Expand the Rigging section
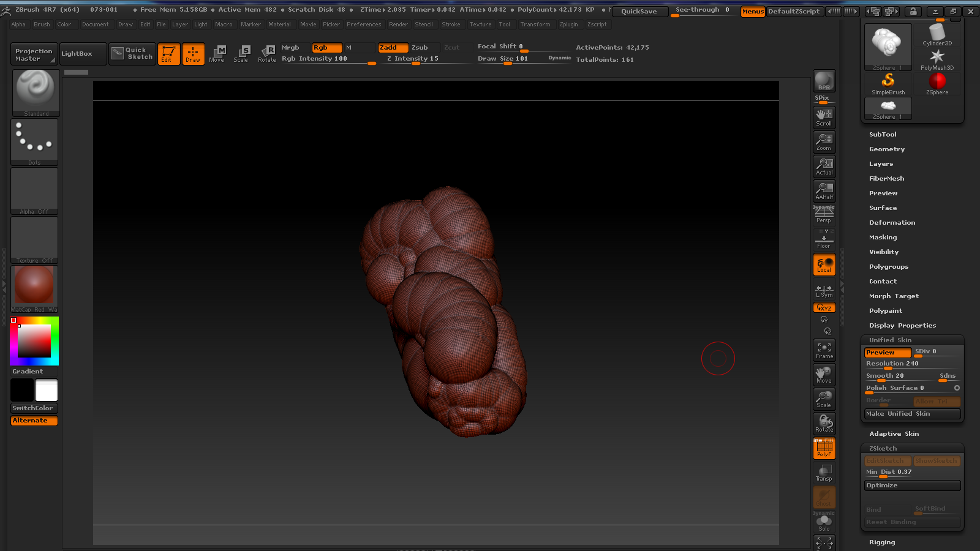980x551 pixels. pos(882,542)
